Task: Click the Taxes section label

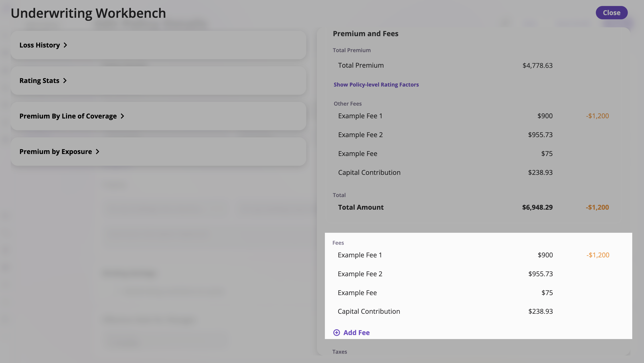Action: pyautogui.click(x=340, y=351)
